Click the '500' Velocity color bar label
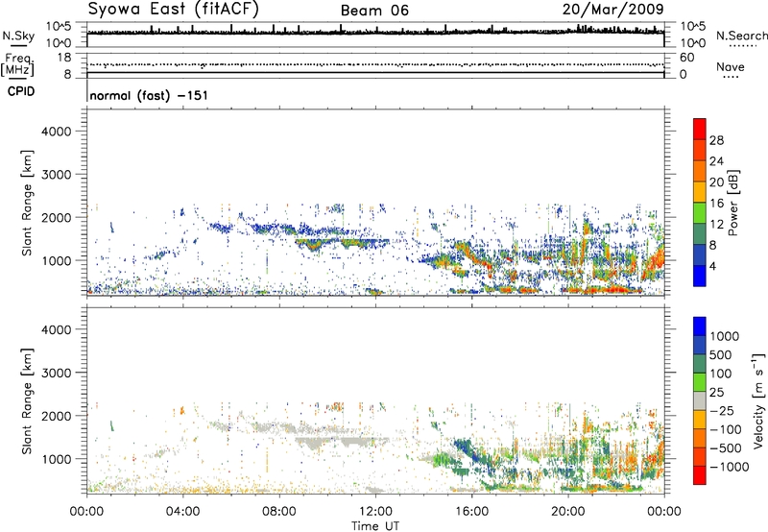The image size is (768, 532). [x=720, y=354]
